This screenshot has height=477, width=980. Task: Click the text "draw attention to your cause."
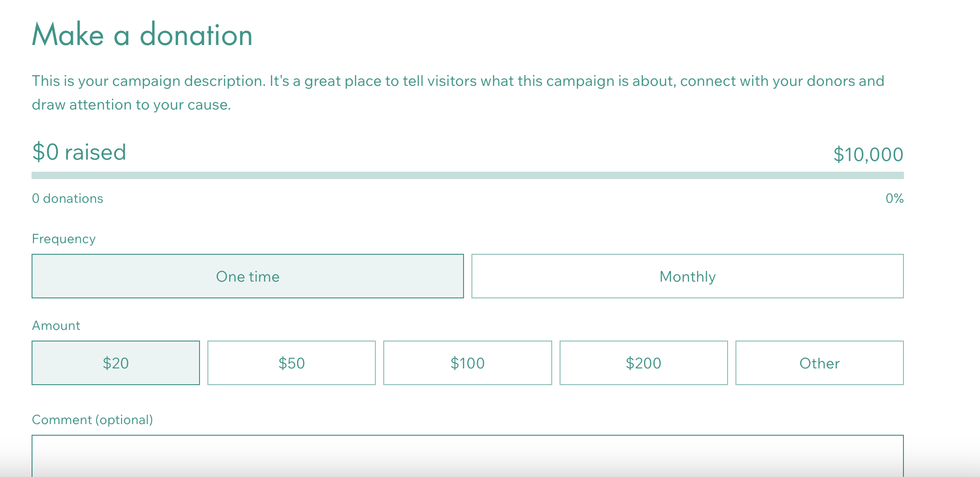pos(131,105)
